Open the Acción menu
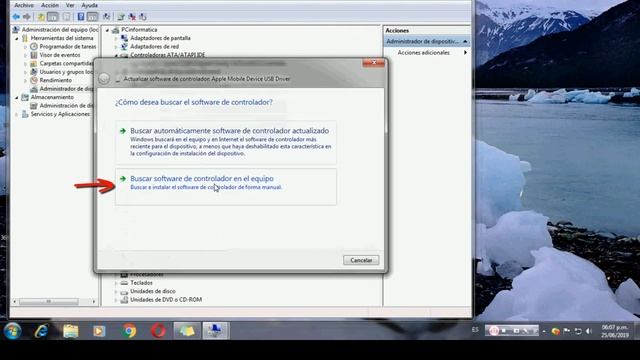The image size is (640, 360). [50, 5]
